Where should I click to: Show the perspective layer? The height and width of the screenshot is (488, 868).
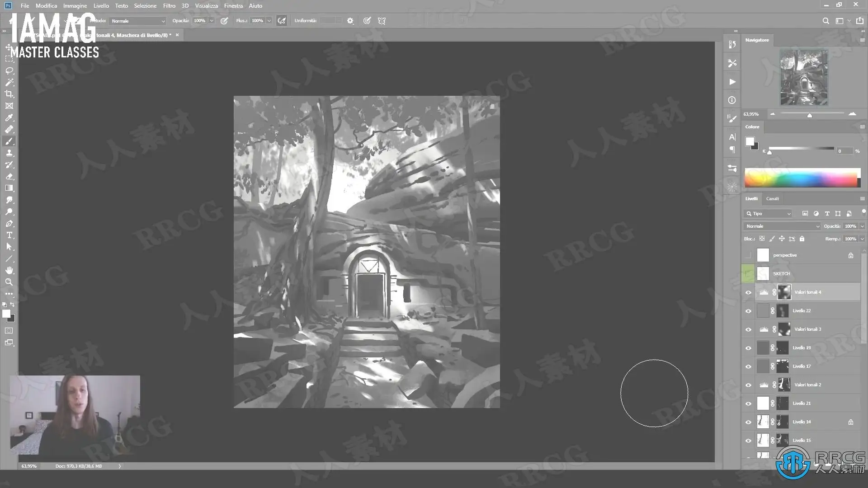click(x=748, y=255)
